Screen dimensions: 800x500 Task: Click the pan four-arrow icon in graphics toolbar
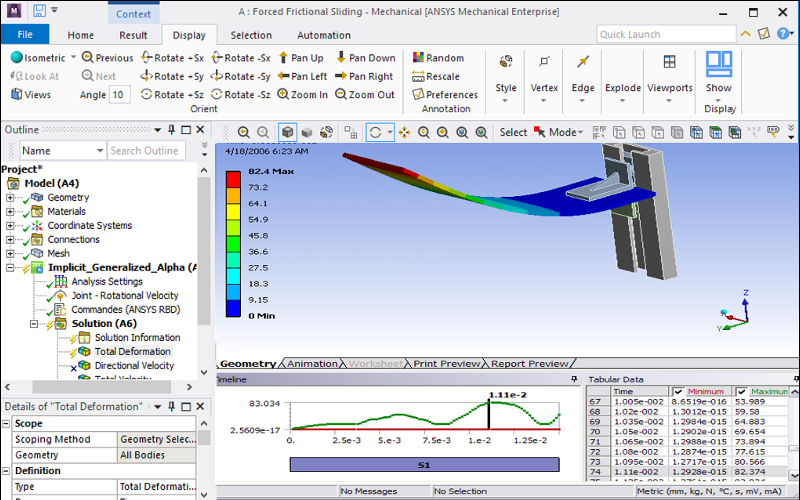point(404,133)
